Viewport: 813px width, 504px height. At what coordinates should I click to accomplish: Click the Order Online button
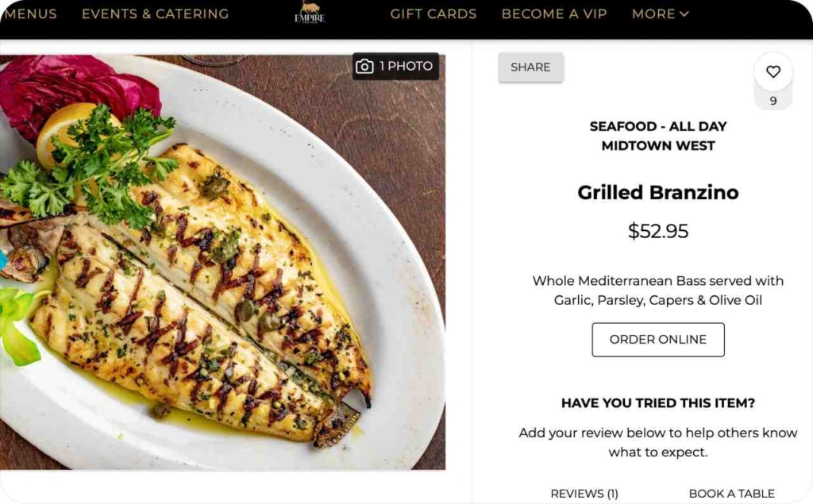tap(658, 340)
